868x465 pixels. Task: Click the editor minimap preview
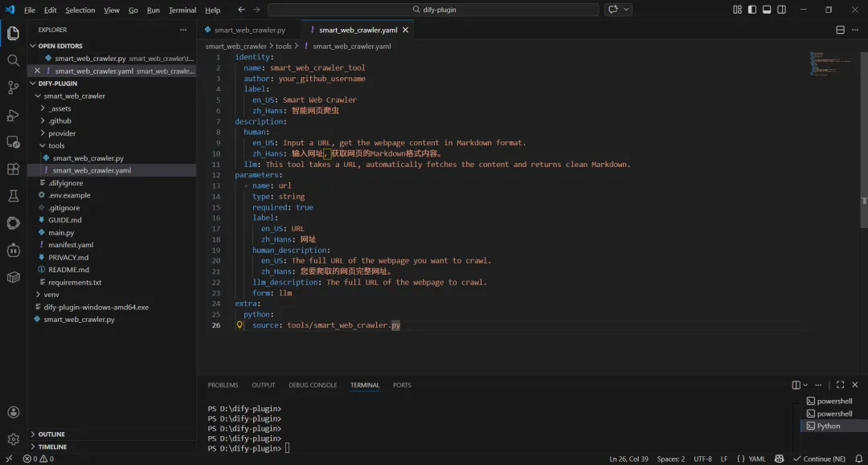832,63
